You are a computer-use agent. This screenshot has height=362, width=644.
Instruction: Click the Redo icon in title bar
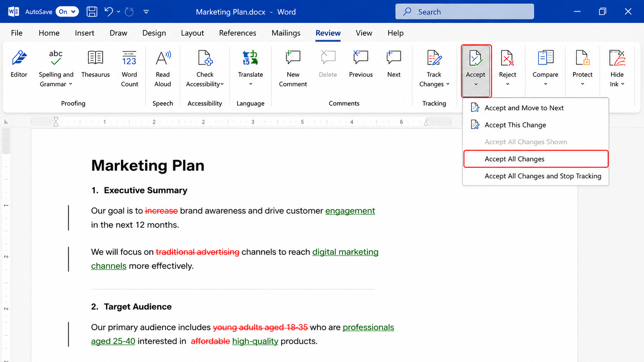(129, 12)
